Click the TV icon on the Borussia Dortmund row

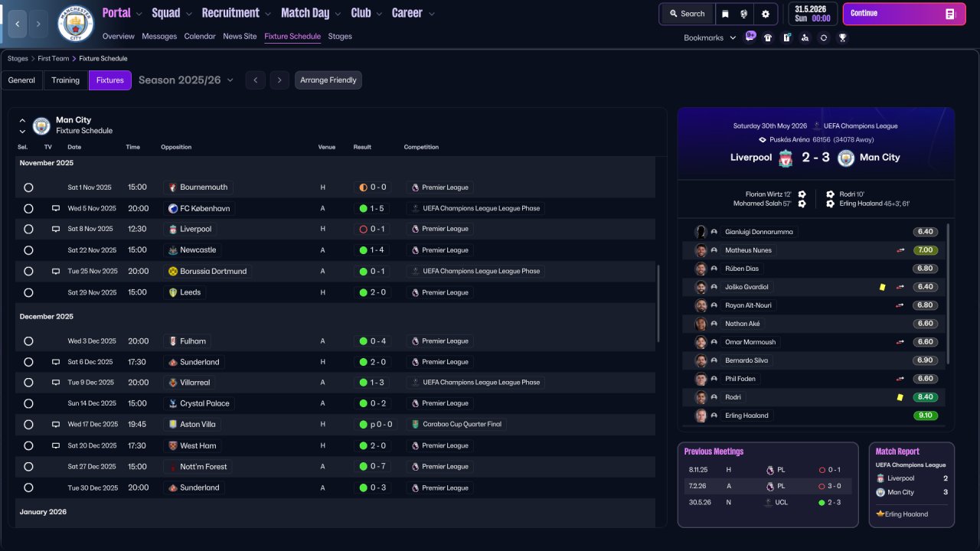(55, 271)
